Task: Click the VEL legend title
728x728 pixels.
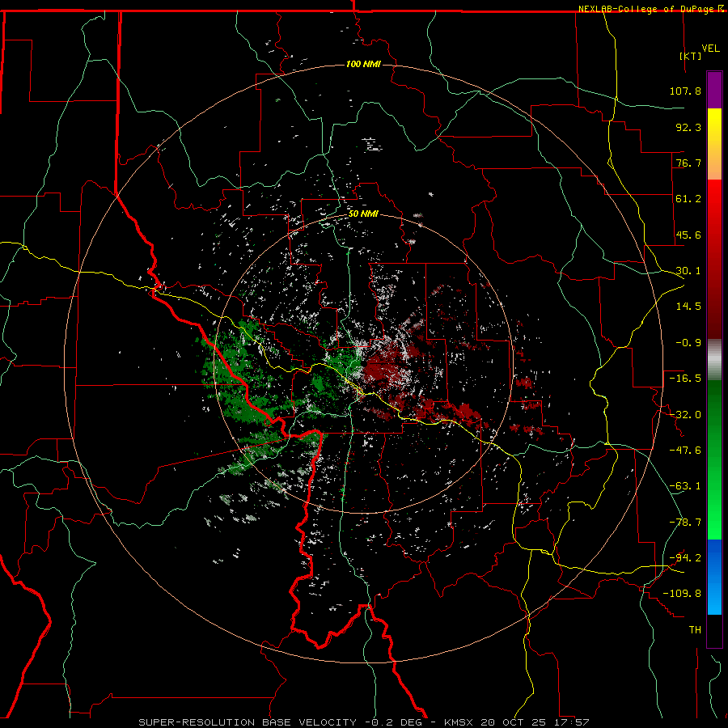Action: [x=711, y=49]
